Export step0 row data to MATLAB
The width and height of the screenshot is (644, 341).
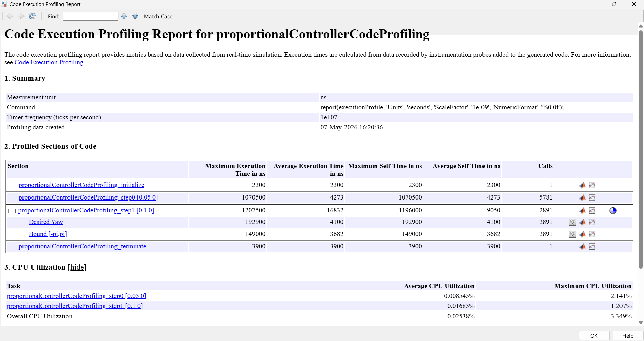tap(582, 197)
